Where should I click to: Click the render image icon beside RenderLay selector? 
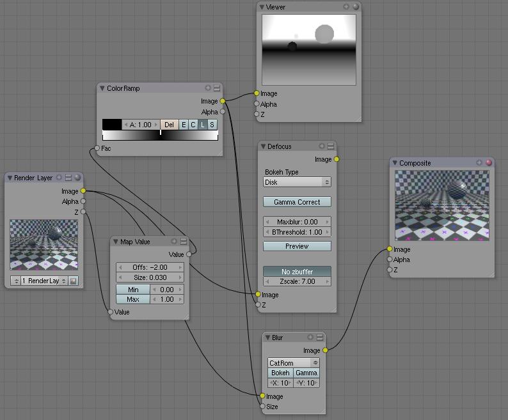[x=73, y=281]
